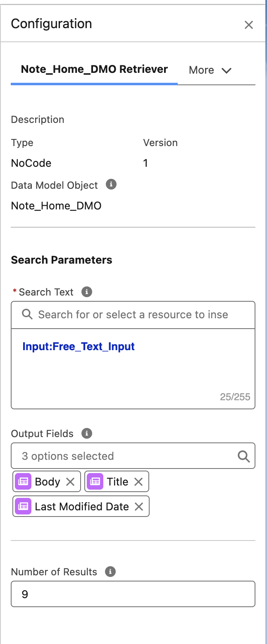Remove the Body output field pill
Screen dimensions: 267x644
coord(70,482)
